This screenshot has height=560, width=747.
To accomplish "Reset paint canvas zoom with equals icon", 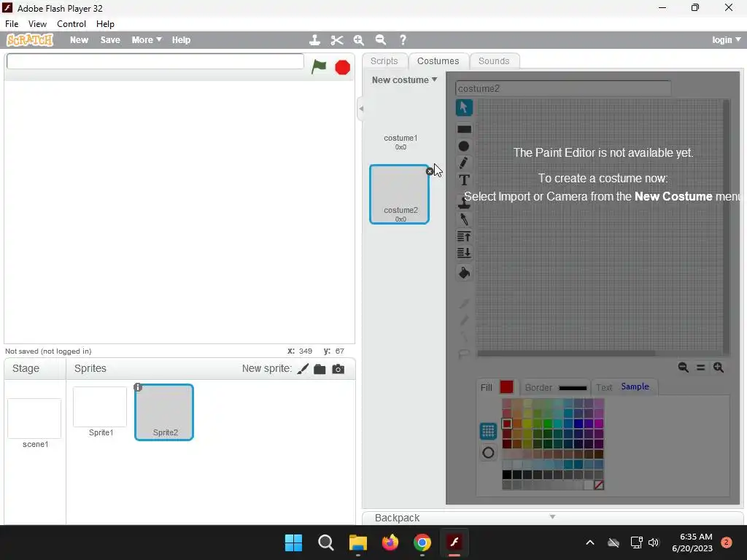I will (x=701, y=367).
